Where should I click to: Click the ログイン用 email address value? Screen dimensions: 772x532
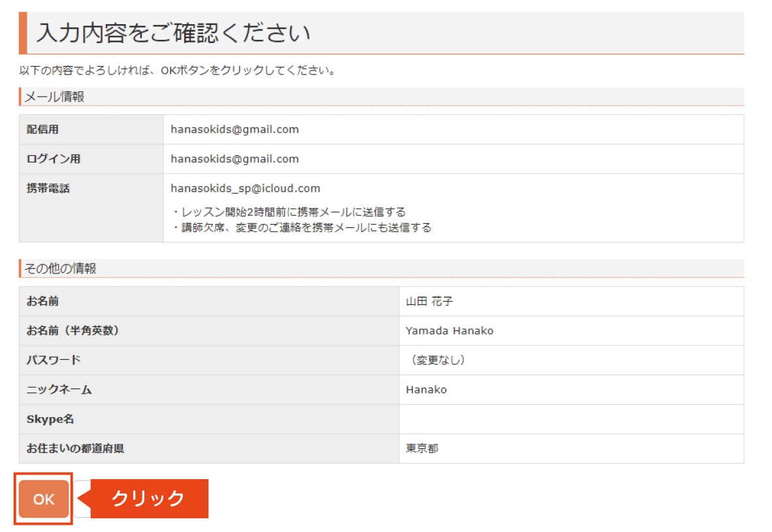coord(234,159)
